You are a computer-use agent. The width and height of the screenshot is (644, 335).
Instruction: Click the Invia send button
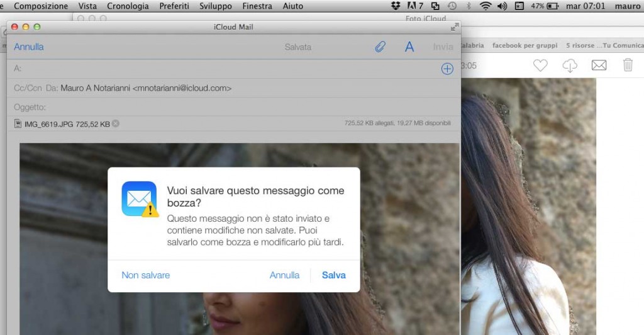pyautogui.click(x=443, y=47)
